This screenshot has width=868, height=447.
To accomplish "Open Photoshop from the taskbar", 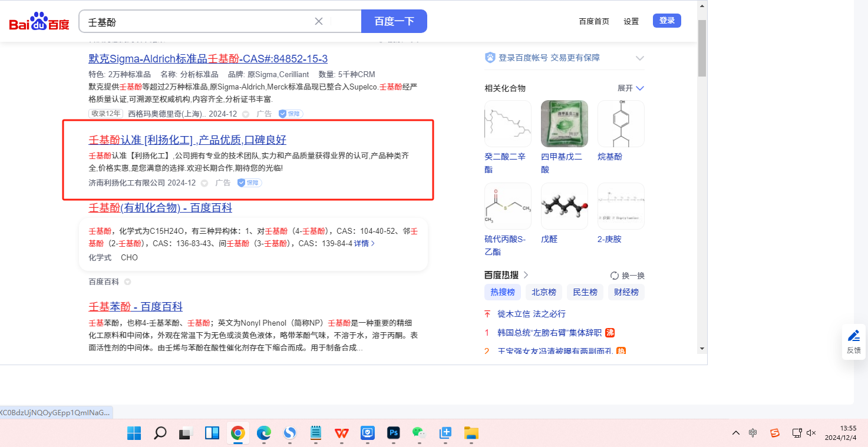I will [x=394, y=433].
